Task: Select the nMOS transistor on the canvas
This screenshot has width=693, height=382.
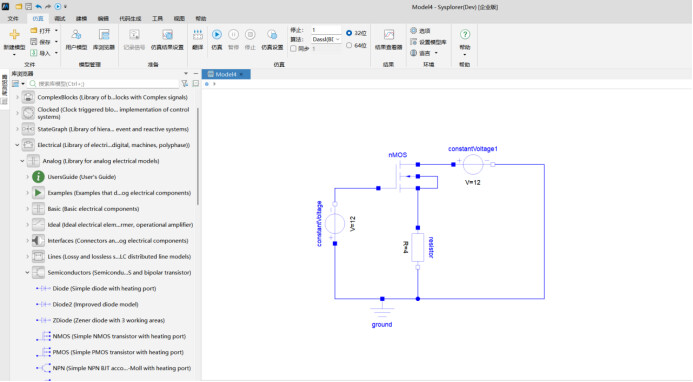Action: pos(400,176)
